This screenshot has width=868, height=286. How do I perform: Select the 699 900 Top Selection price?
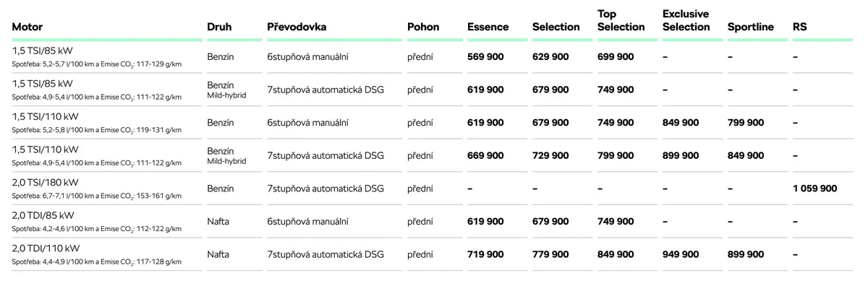[616, 56]
